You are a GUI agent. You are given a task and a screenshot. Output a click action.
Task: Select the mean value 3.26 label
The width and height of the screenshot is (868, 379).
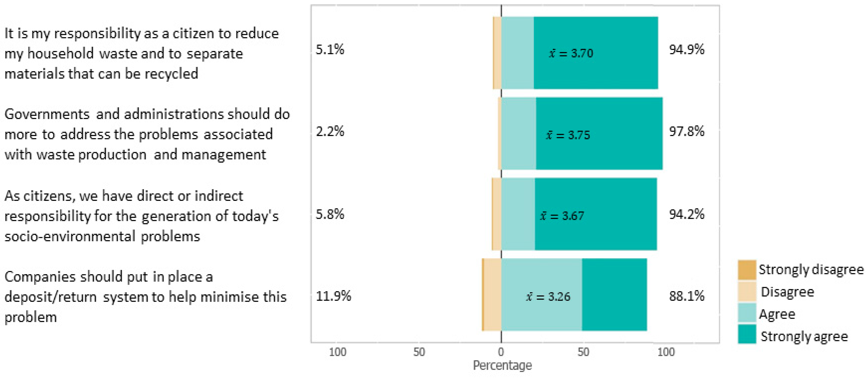click(x=548, y=297)
